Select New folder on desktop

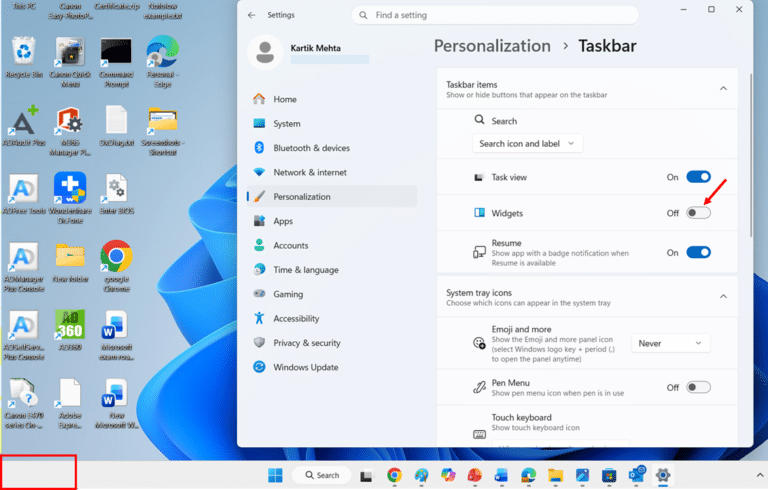pos(70,262)
